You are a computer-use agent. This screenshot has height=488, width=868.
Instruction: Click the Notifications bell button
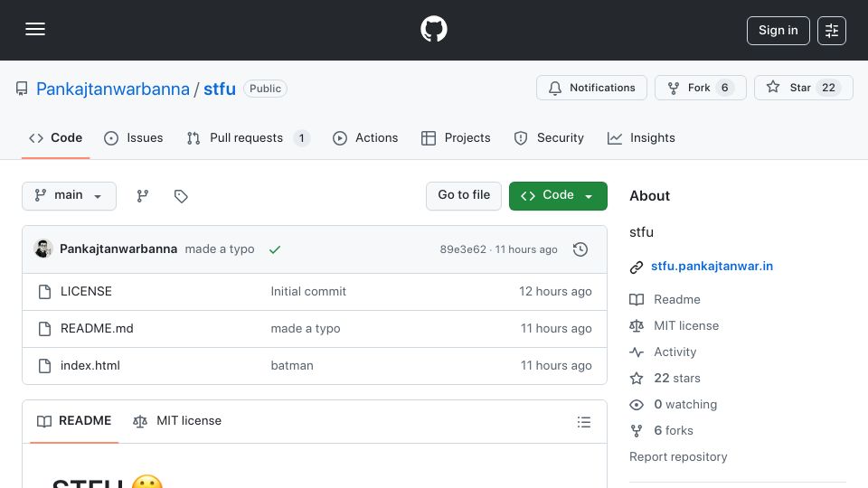pyautogui.click(x=591, y=88)
